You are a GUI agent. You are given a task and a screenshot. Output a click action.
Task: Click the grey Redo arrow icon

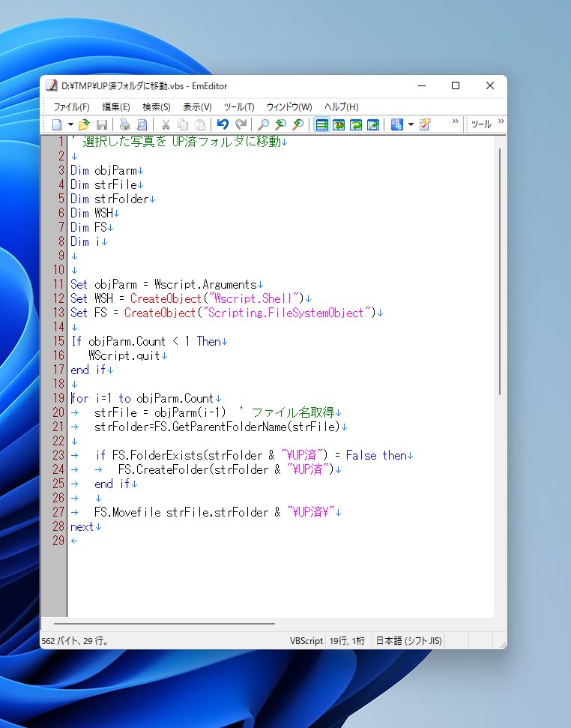click(241, 124)
